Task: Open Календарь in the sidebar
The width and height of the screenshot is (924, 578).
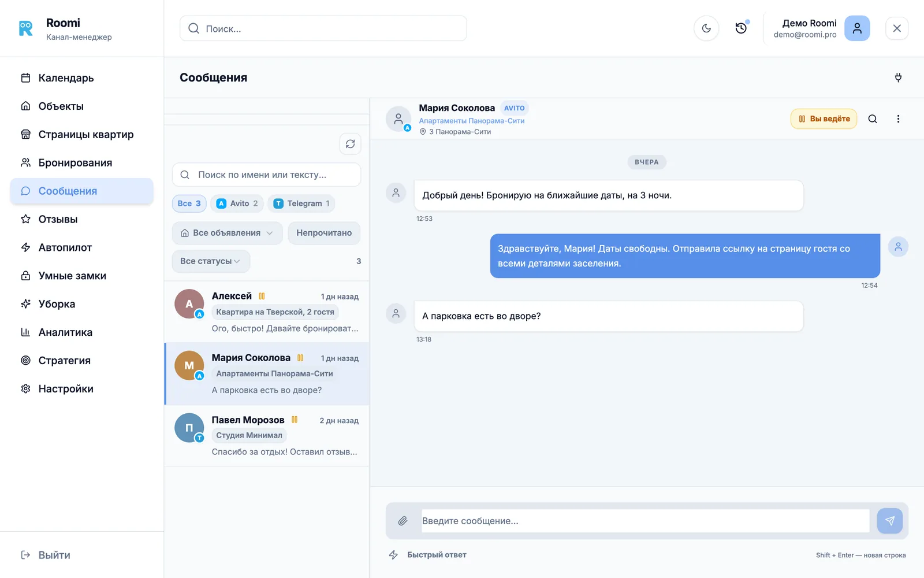Action: [82, 78]
